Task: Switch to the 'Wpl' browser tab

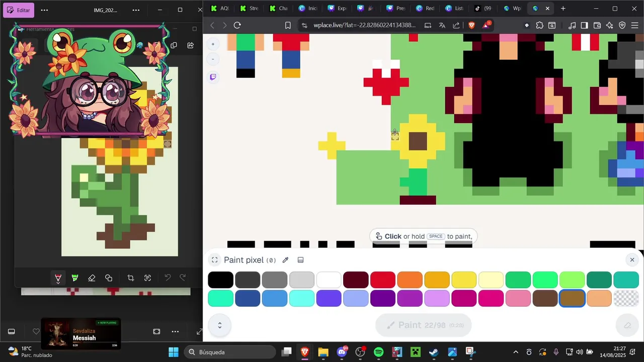Action: click(512, 9)
